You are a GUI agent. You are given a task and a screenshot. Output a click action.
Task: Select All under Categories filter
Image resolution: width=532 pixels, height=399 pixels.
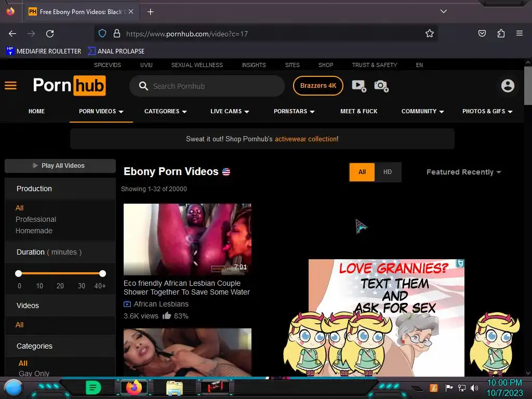click(23, 363)
